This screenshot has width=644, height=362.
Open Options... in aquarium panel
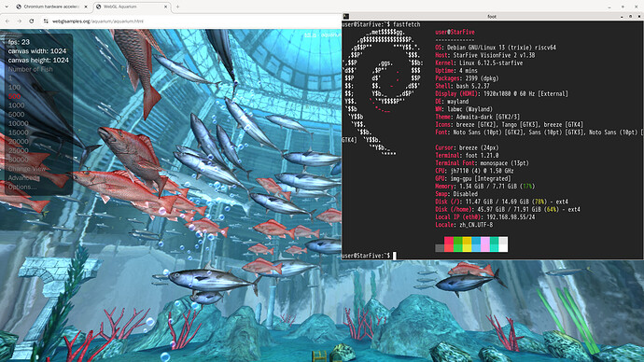tap(22, 187)
